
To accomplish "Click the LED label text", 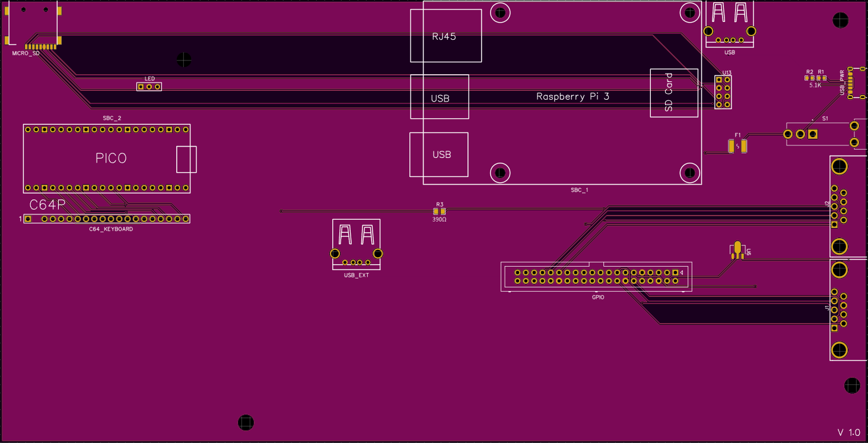I will [150, 79].
